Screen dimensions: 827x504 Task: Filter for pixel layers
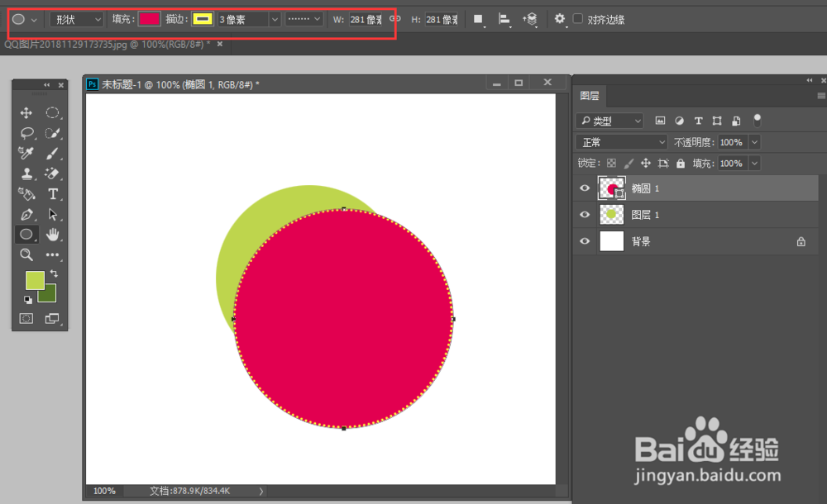[660, 121]
